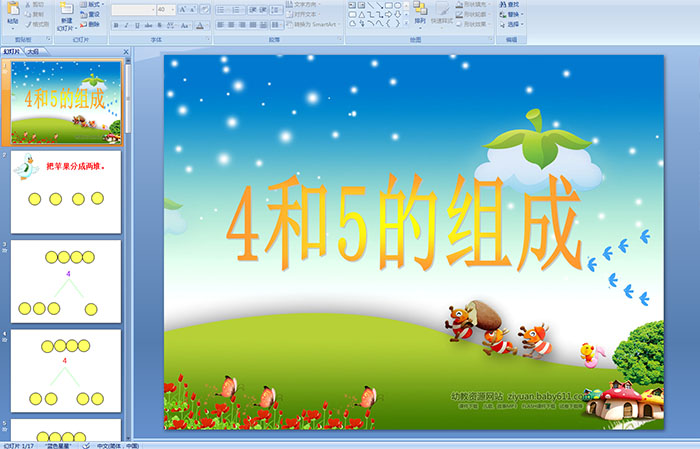The image size is (700, 449).
Task: Select slide 3 thumbnail showing 4 split
Action: click(x=66, y=281)
